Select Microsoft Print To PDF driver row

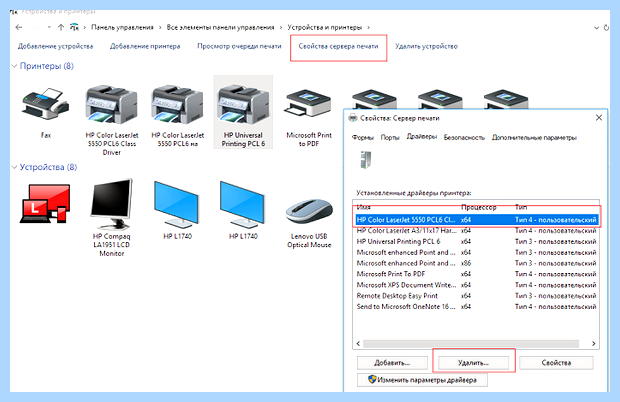point(476,274)
